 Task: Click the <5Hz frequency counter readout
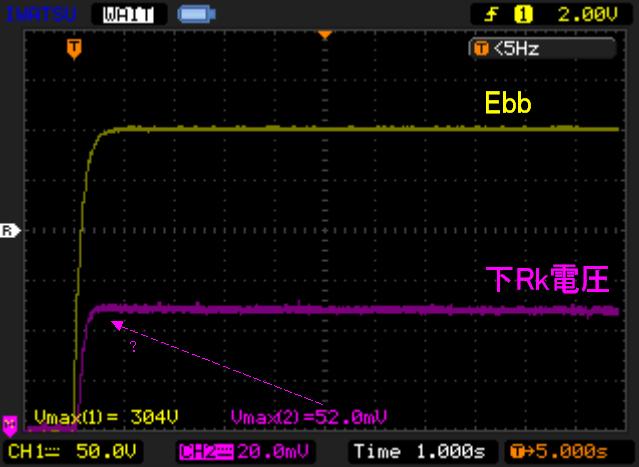[x=542, y=49]
